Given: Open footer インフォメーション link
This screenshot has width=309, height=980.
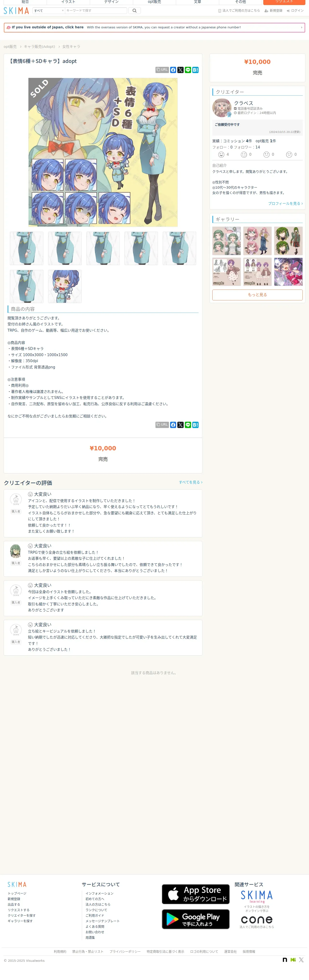Looking at the screenshot, I should (99, 893).
